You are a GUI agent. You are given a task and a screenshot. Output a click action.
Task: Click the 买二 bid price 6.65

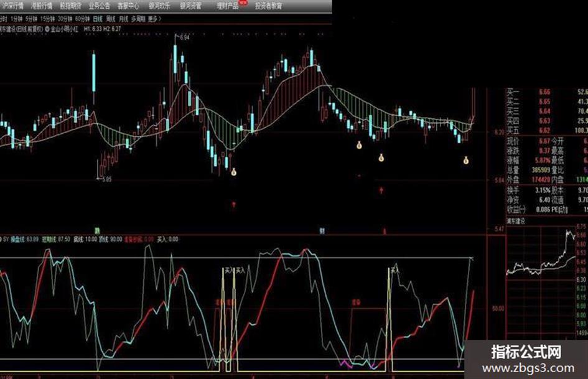point(544,101)
